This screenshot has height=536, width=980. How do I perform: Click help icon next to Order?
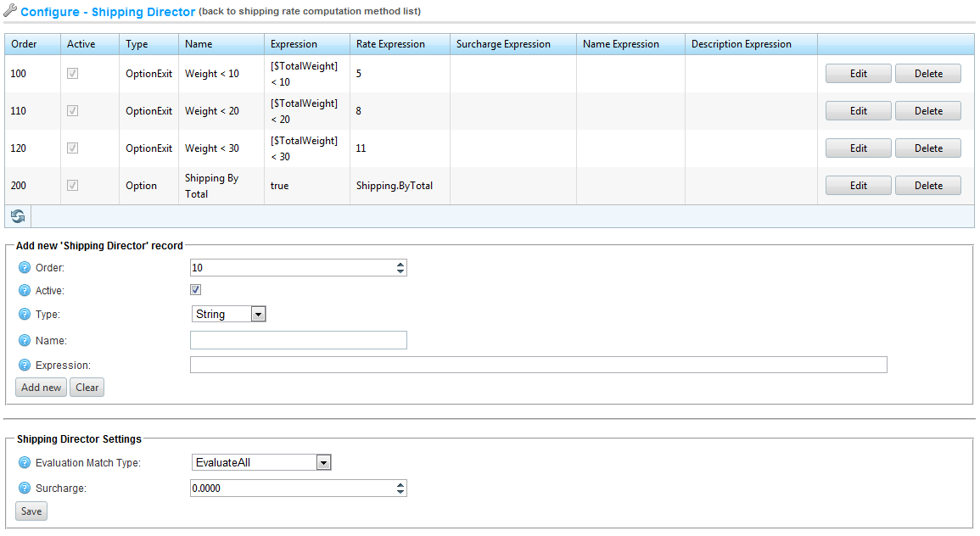coord(25,268)
